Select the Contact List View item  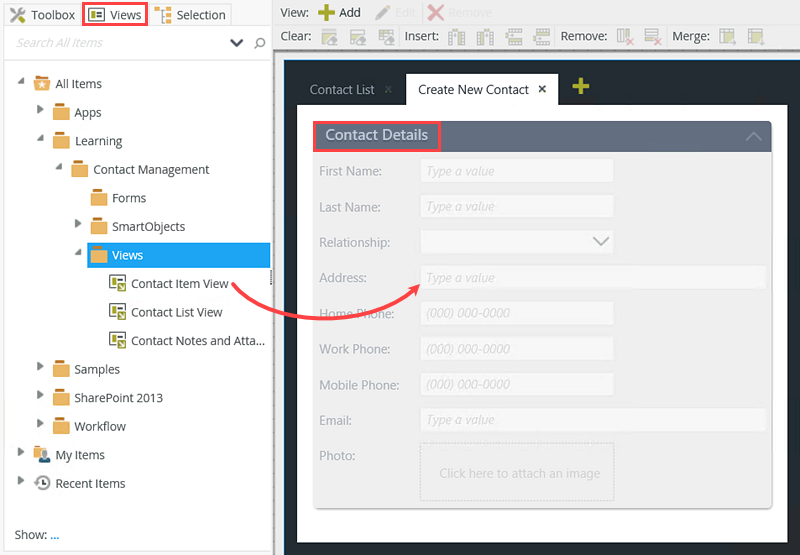click(176, 312)
